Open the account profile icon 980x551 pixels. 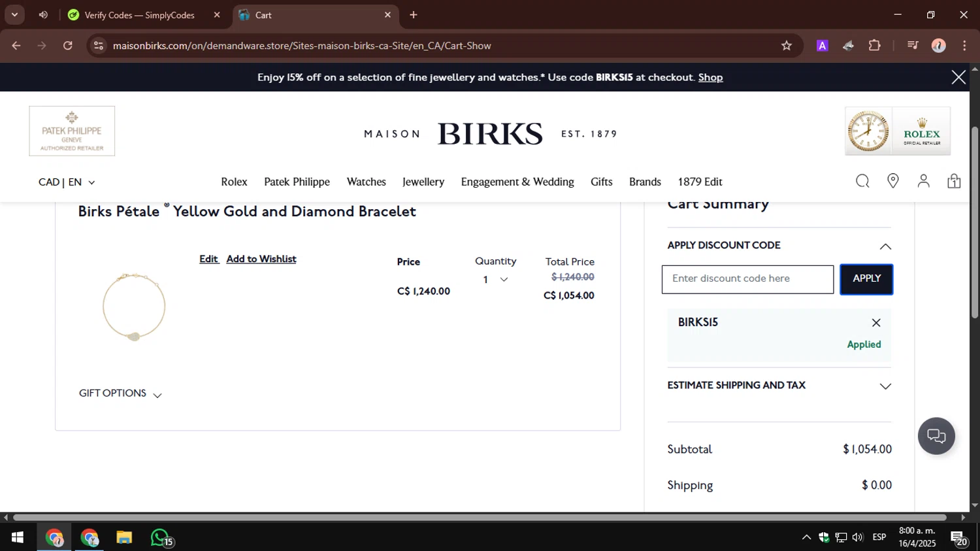[x=923, y=181]
